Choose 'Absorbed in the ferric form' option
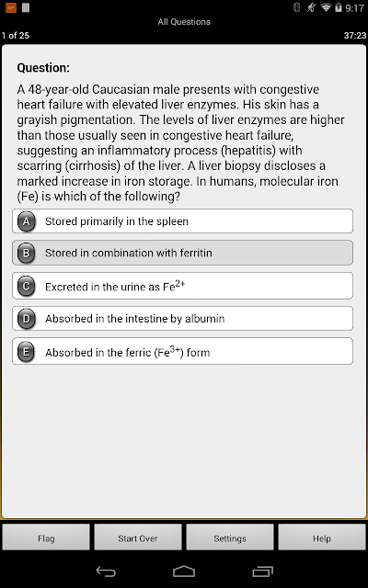This screenshot has width=368, height=588. [182, 351]
